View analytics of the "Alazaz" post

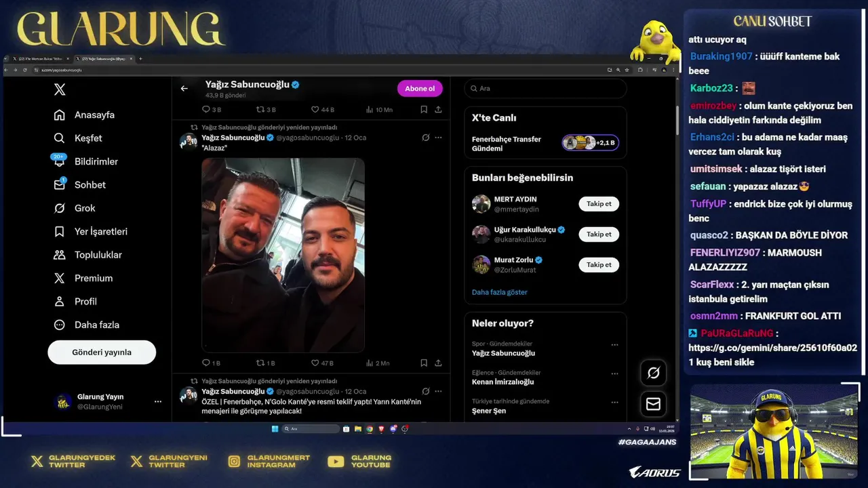(x=370, y=363)
